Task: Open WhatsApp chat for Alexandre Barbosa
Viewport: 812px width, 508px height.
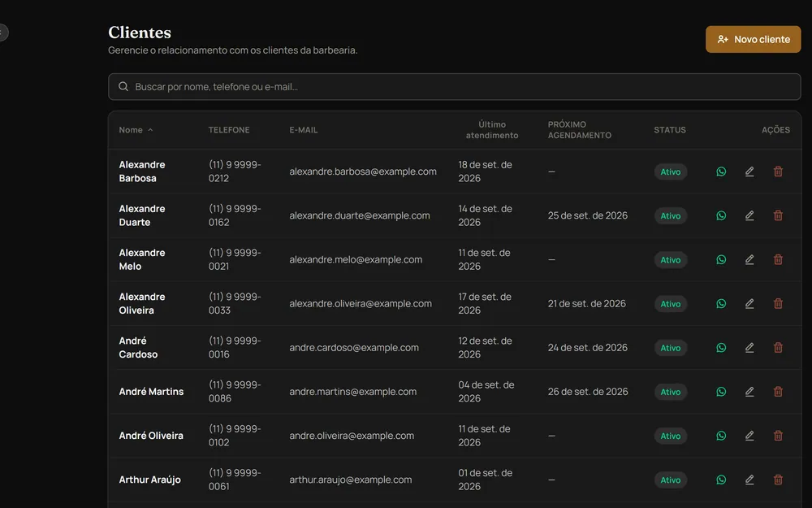Action: [x=721, y=172]
